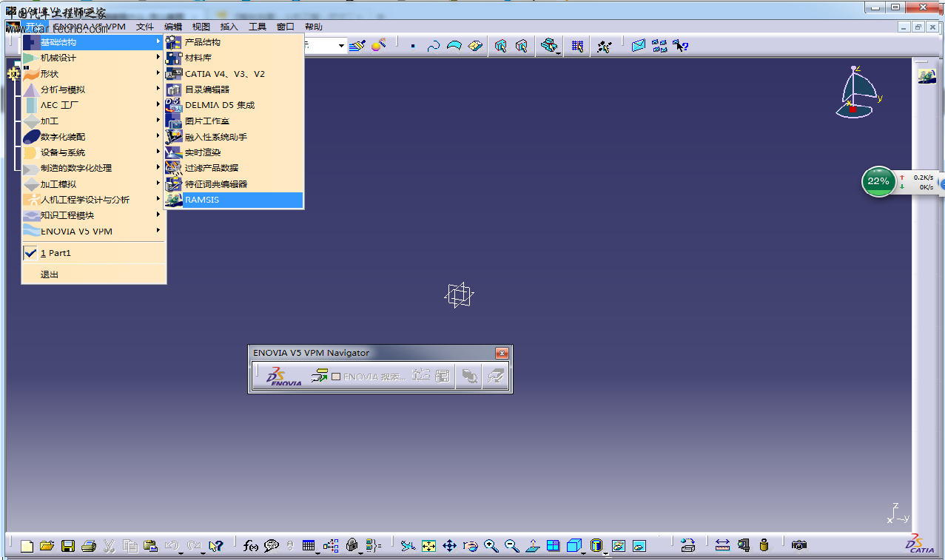Expand the 形状 submenu

click(94, 74)
